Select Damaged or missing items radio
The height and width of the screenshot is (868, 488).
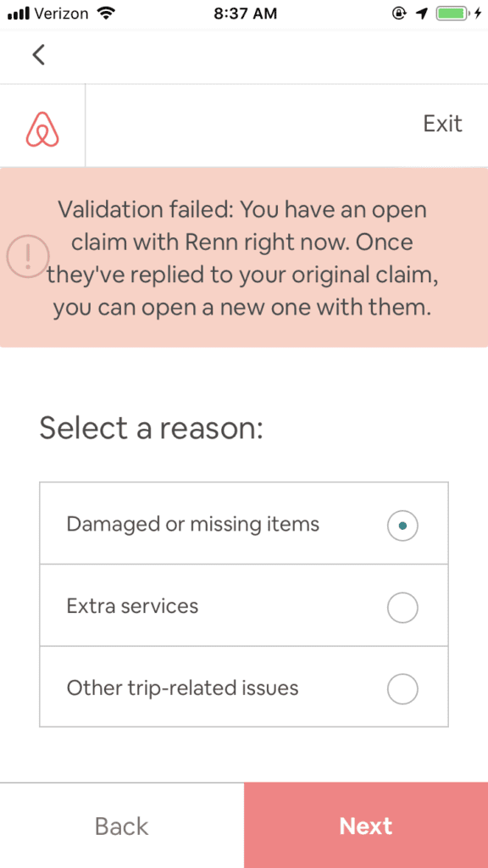pos(402,526)
